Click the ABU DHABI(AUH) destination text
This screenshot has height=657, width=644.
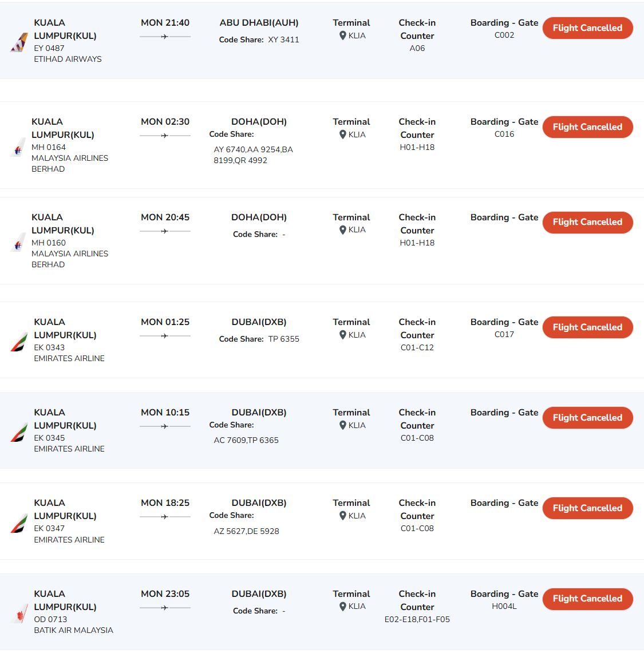(x=259, y=23)
